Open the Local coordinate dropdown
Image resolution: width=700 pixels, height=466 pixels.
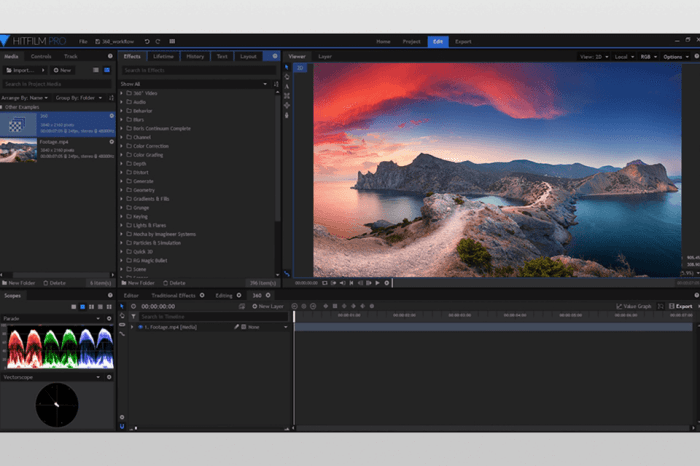pos(624,57)
